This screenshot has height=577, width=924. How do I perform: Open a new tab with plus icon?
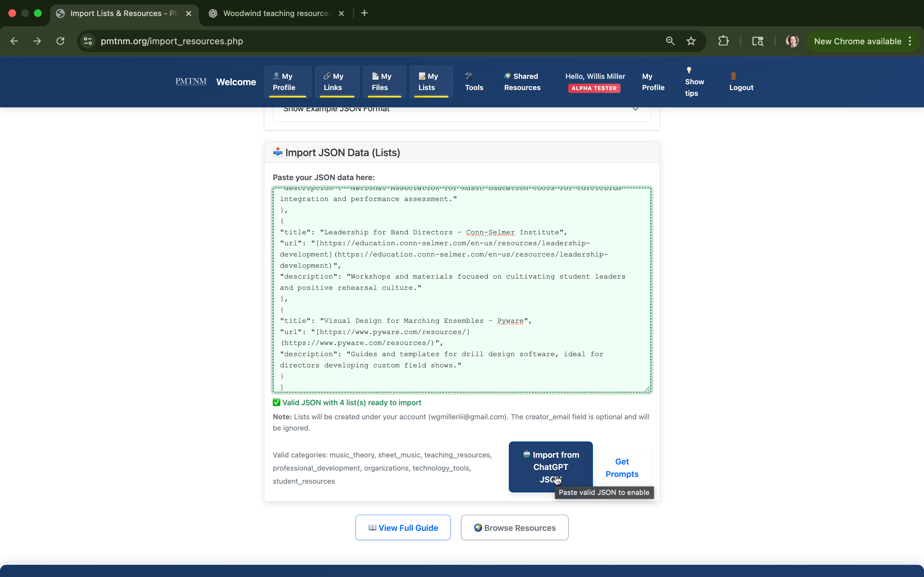click(x=364, y=13)
